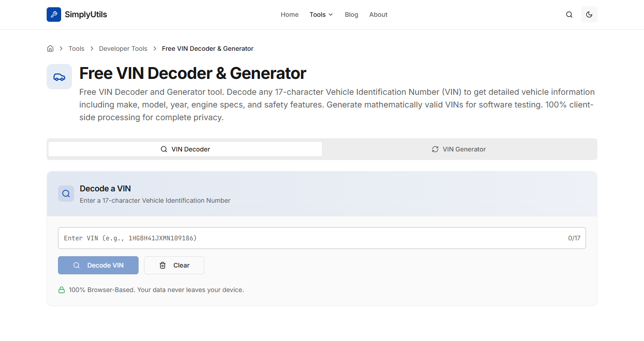This screenshot has width=644, height=341.
Task: Click the Enter a 17-character Vehicle Identification Number subtitle
Action: pos(155,200)
